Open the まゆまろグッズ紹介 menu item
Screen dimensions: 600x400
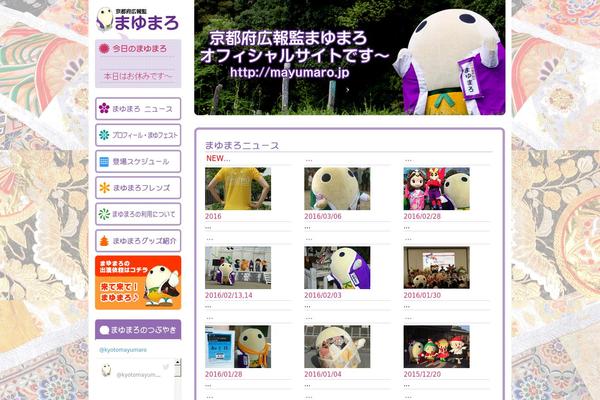tap(138, 241)
